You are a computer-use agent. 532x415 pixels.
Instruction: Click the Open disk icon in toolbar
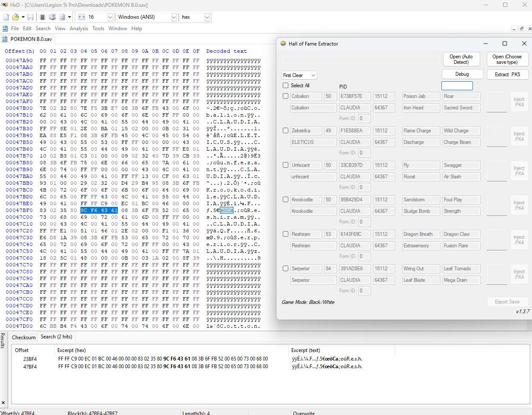pyautogui.click(x=52, y=17)
